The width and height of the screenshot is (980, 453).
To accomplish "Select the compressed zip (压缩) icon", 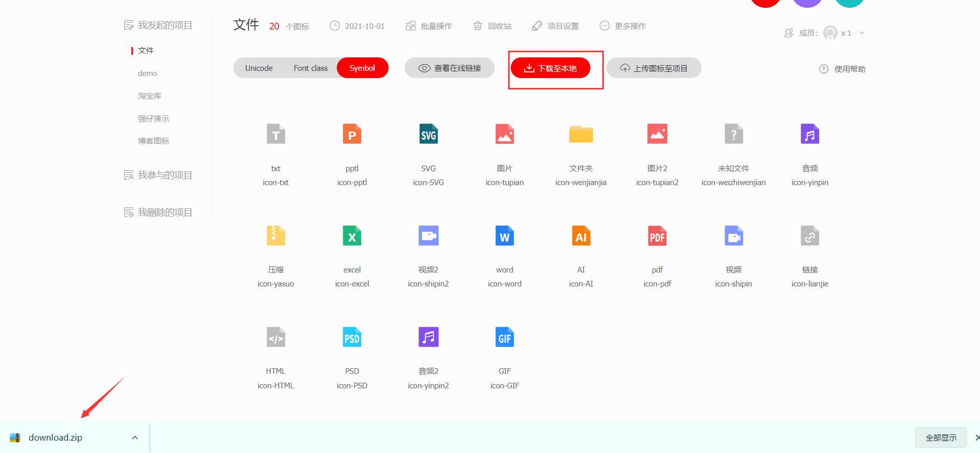I will coord(276,236).
